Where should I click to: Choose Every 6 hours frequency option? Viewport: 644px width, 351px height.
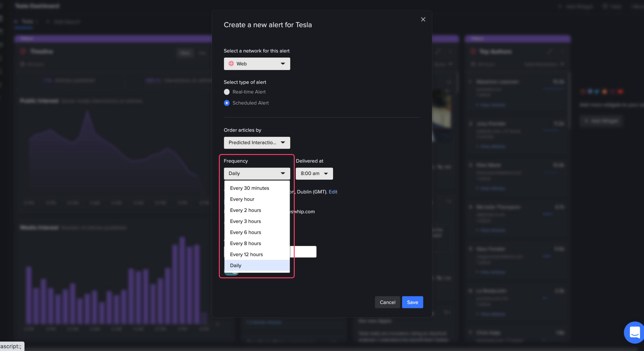257,232
